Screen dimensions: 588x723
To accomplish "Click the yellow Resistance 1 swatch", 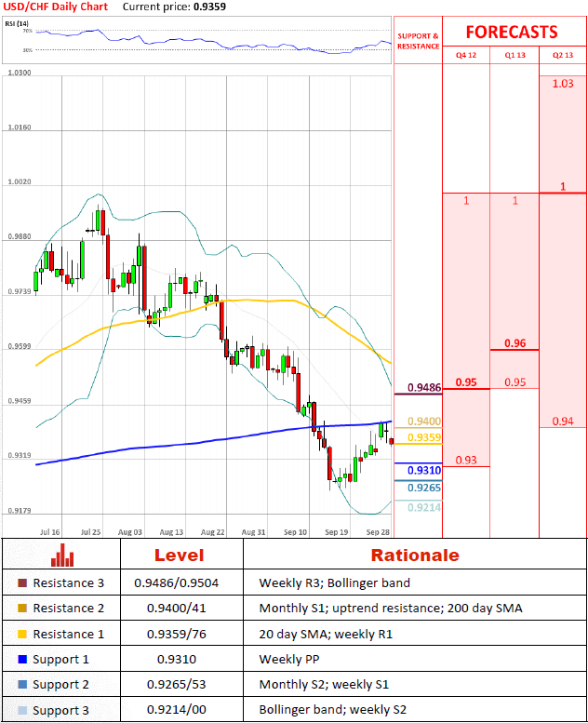I will [x=21, y=634].
